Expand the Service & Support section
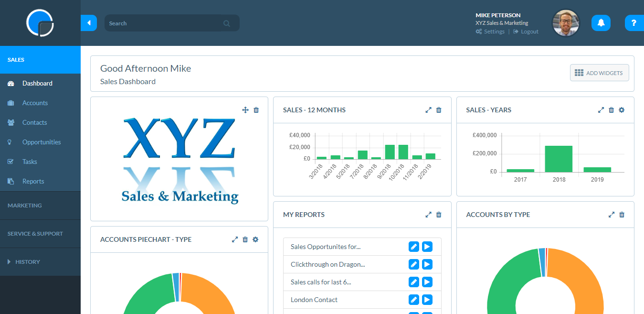The width and height of the screenshot is (644, 314). point(40,234)
